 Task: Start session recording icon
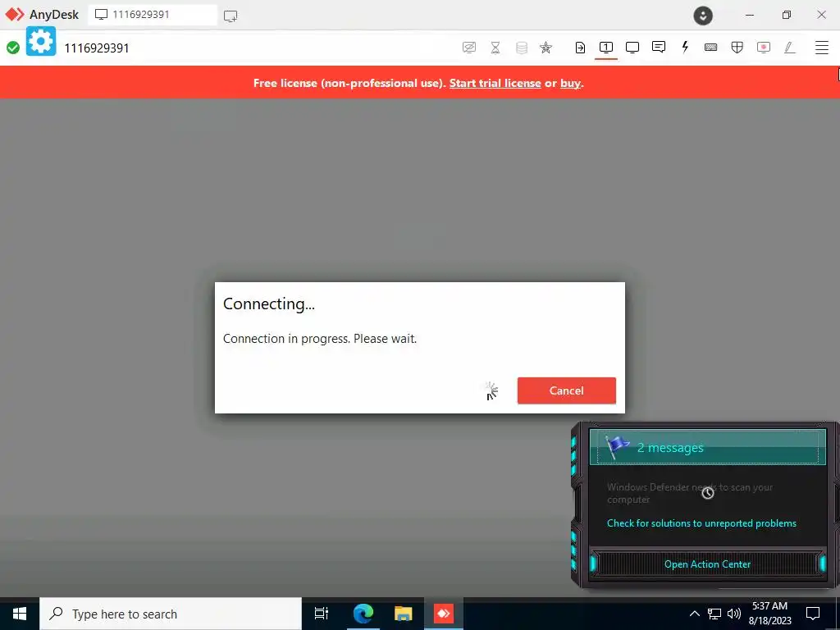[764, 48]
